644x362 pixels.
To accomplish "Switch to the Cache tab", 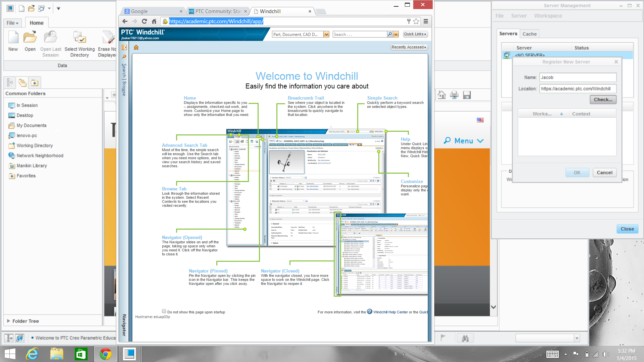I will click(x=529, y=34).
